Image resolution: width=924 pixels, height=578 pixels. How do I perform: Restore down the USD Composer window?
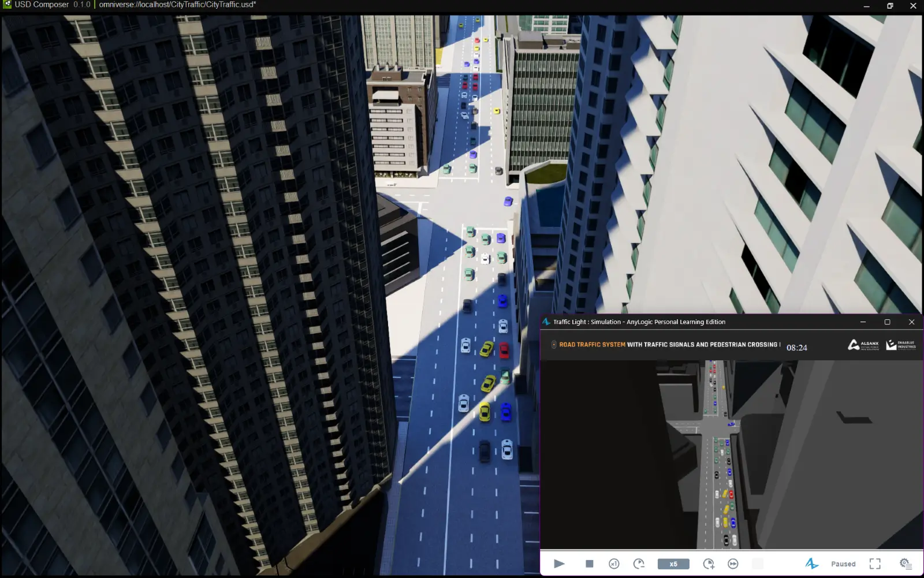point(890,6)
